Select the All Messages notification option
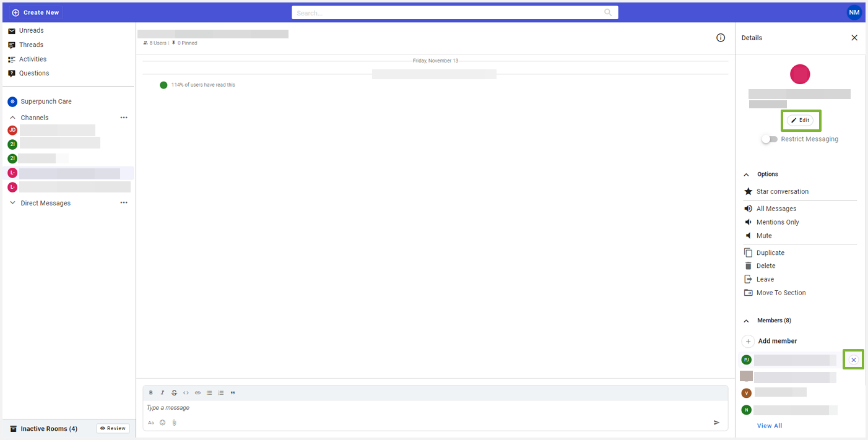The width and height of the screenshot is (868, 440). [776, 209]
